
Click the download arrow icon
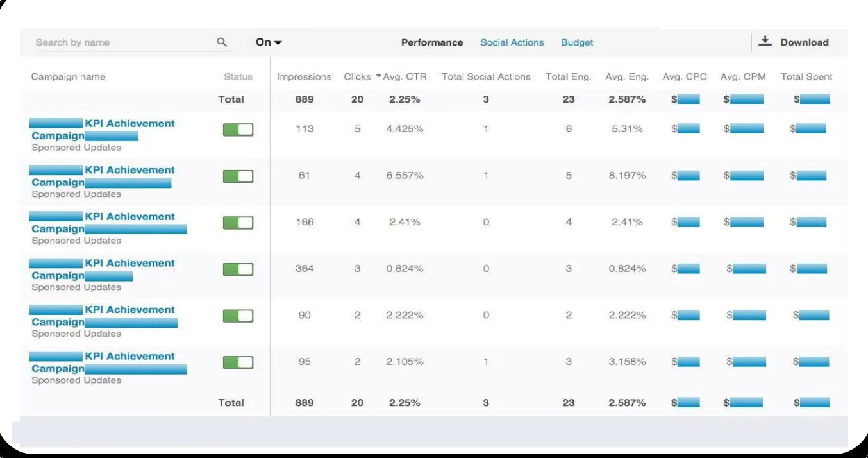pos(764,42)
